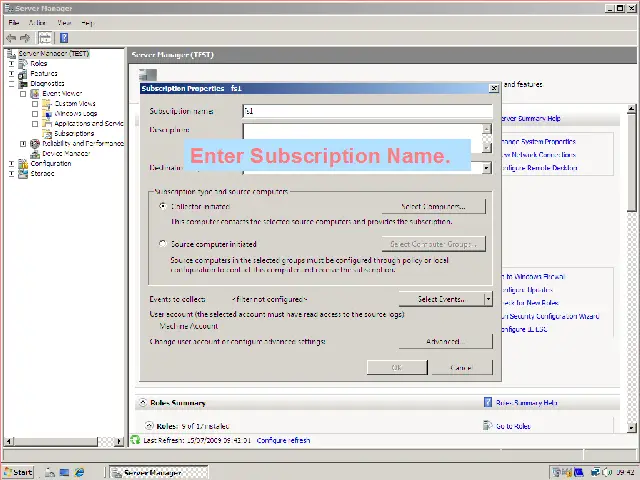Click the green refresh icon near Last Refresh

[135, 440]
